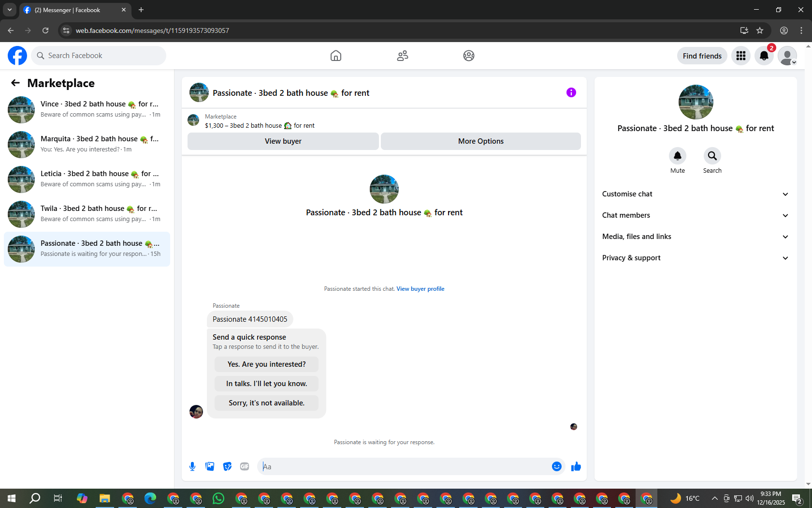The height and width of the screenshot is (508, 812).
Task: Attach a photo file
Action: [x=210, y=466]
